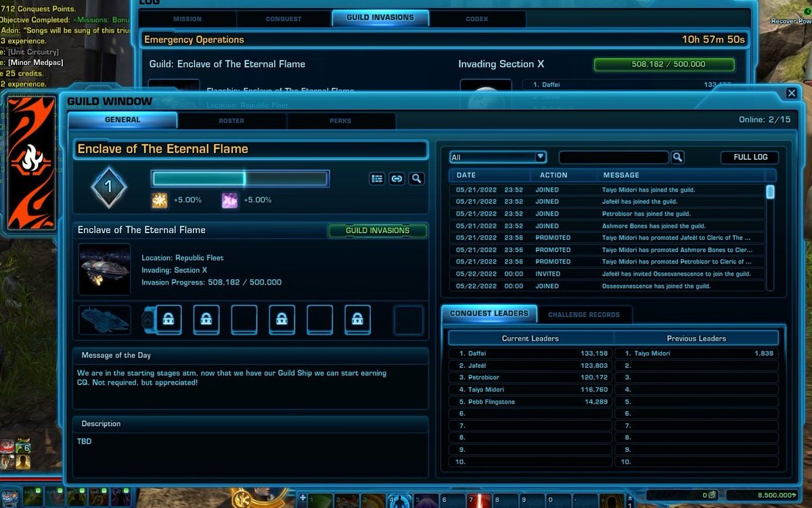Click the green GUILD INVASIONS button
Image resolution: width=812 pixels, height=508 pixels.
click(x=378, y=230)
